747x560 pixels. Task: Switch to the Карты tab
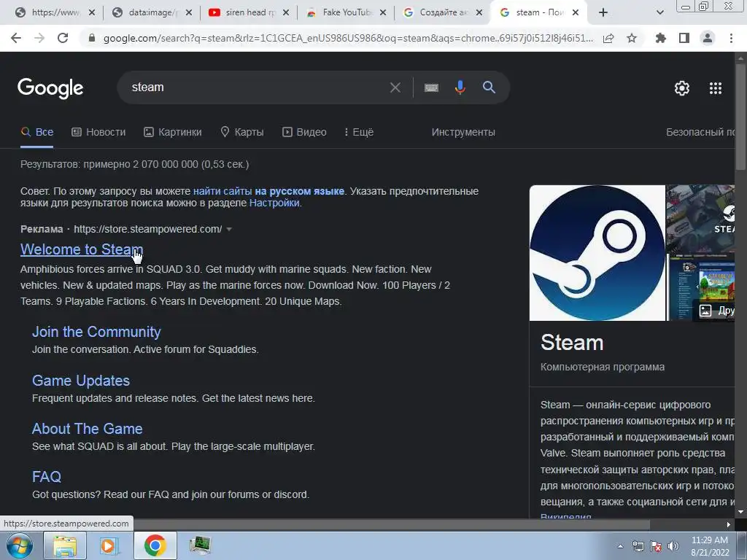click(242, 133)
